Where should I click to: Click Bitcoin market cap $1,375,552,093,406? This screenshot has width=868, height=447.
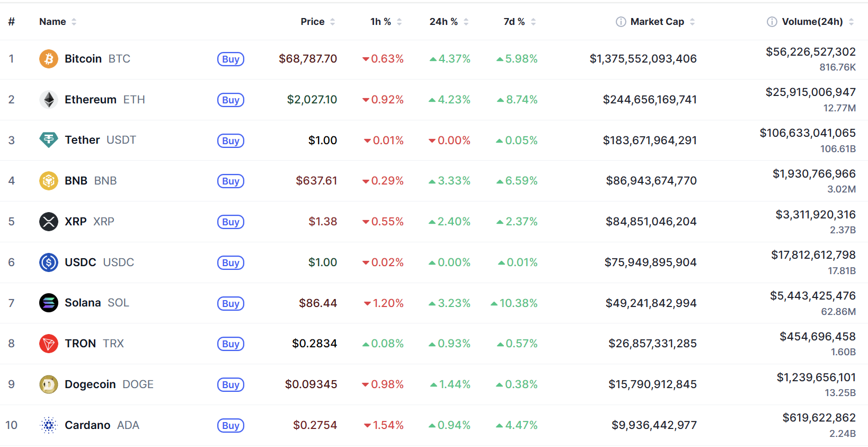pos(643,59)
